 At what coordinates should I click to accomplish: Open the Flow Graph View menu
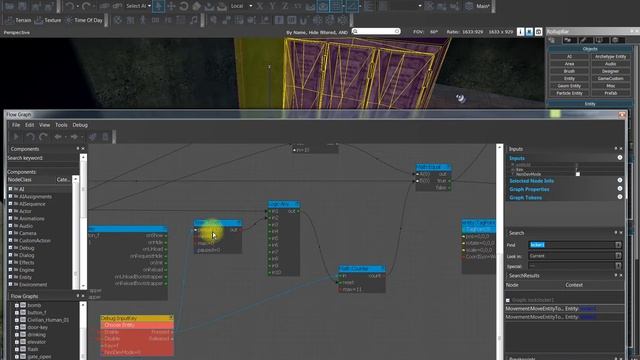[x=44, y=125]
